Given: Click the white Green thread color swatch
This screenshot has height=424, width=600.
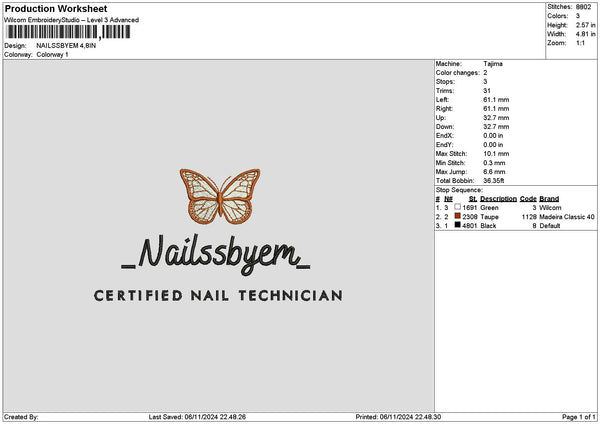Looking at the screenshot, I should coord(457,207).
